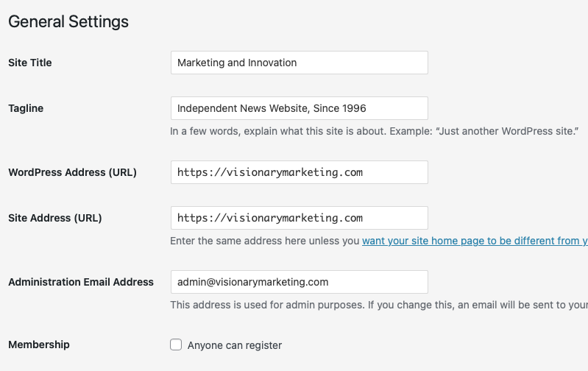588x371 pixels.
Task: Click the Administration Email Address label
Action: coord(81,282)
